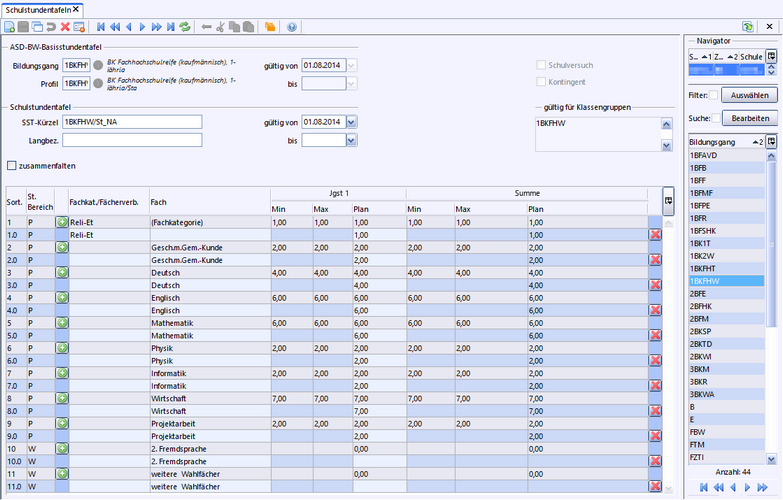This screenshot has height=500, width=783.
Task: Delete the Reli-Et subrow with red X
Action: click(655, 234)
